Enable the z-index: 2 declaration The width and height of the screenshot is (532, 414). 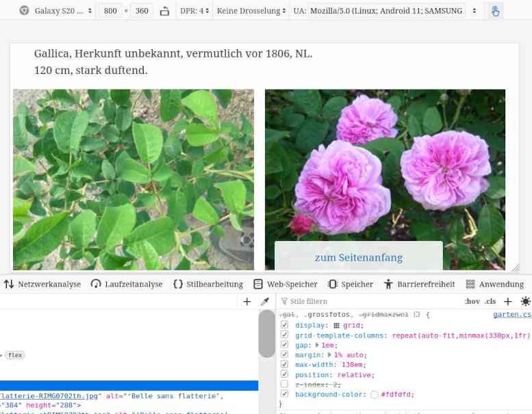(284, 384)
